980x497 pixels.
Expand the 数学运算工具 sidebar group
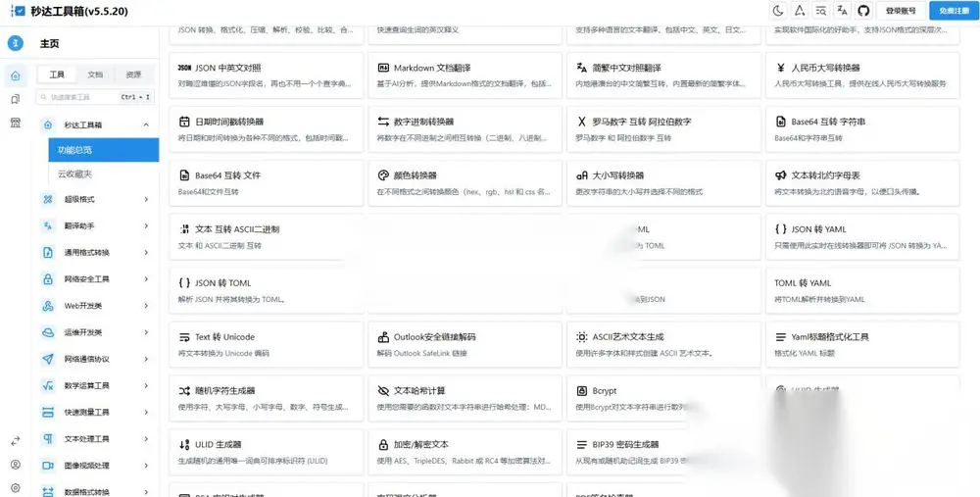97,385
